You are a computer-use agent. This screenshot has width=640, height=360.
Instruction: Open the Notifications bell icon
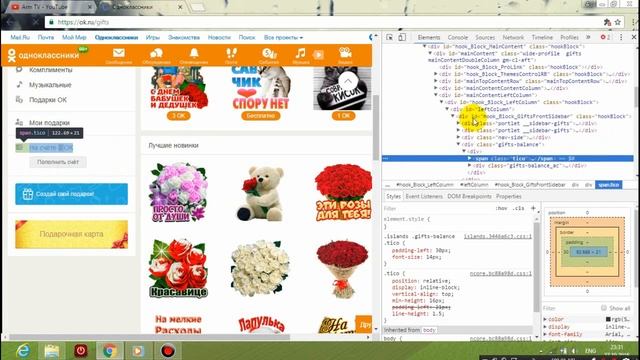pyautogui.click(x=194, y=53)
